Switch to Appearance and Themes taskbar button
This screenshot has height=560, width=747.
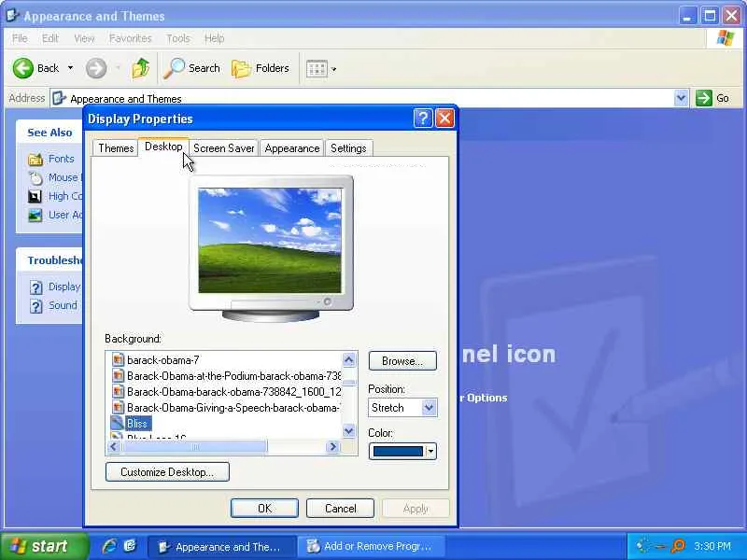point(221,546)
